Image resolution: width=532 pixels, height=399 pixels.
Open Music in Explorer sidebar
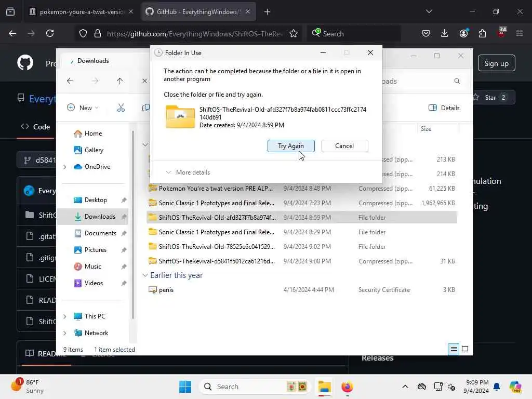(87, 267)
